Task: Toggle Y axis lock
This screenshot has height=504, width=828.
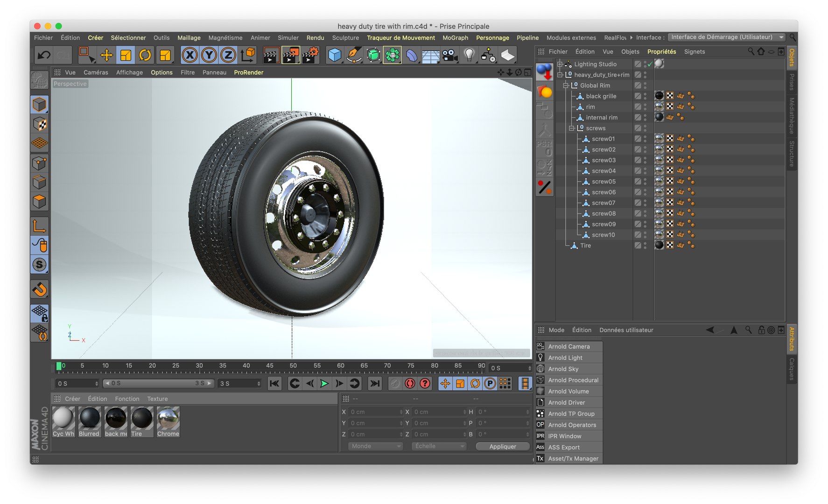Action: pyautogui.click(x=209, y=55)
